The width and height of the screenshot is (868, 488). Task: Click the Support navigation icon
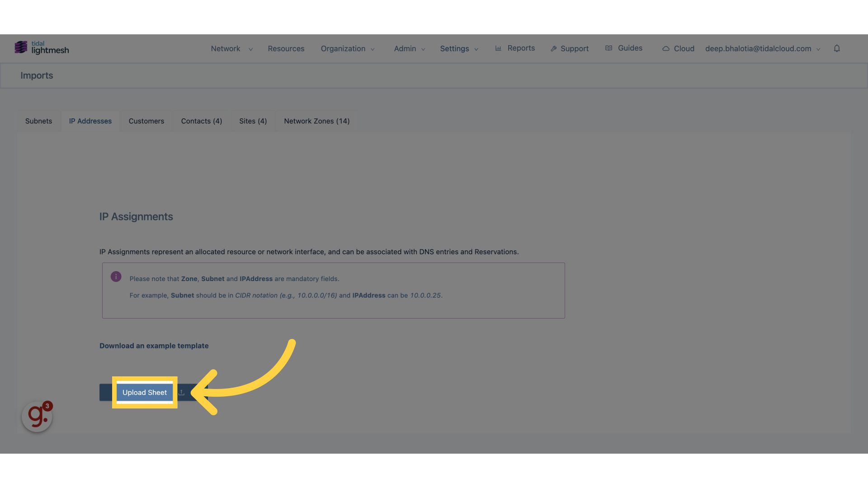click(x=553, y=48)
